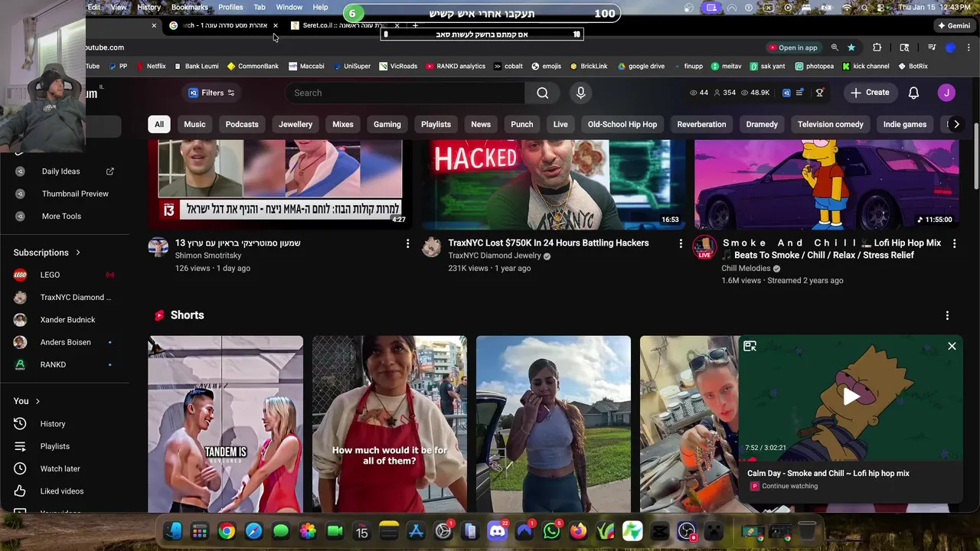
Task: Expand the miniplayer to full watch page
Action: click(x=750, y=346)
